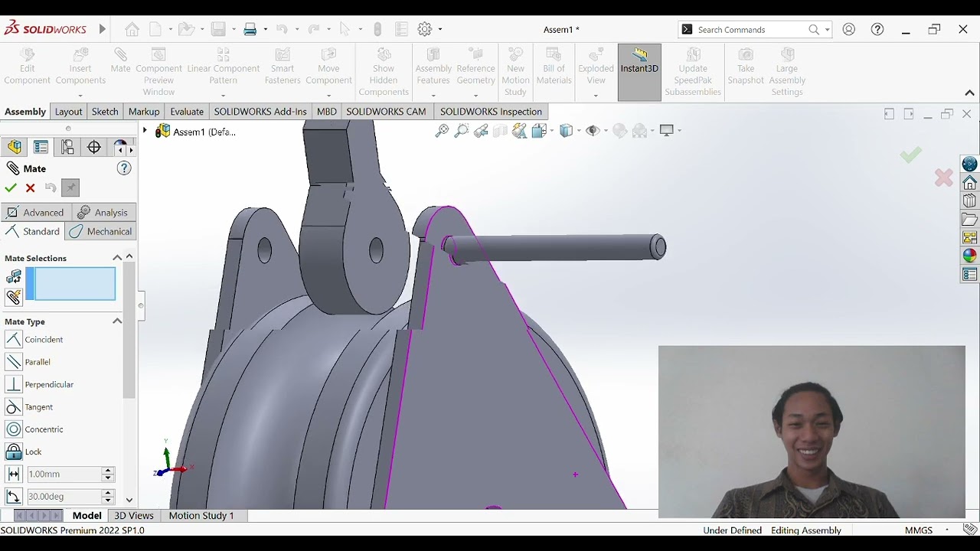Select the Tangent mate type
Viewport: 980px width, 551px height.
[30, 406]
